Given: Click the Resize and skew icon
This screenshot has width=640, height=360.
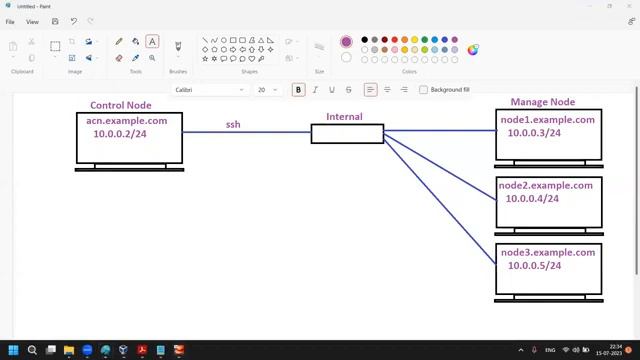Looking at the screenshot, I should click(72, 58).
